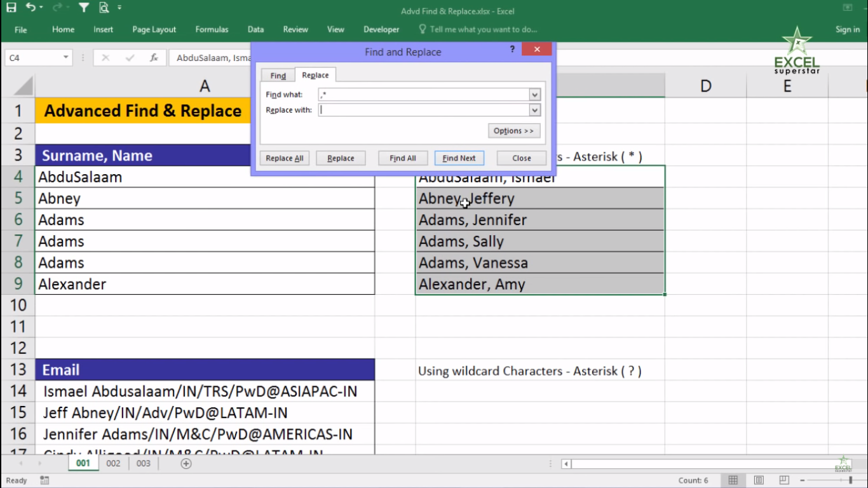Click the Find Next button

[x=459, y=158]
